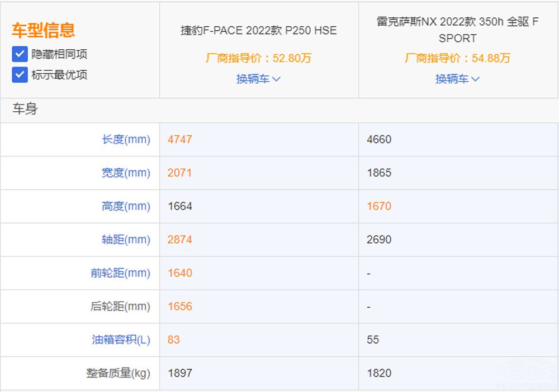Select the highlighted 1670 height value
This screenshot has width=559, height=392.
[379, 207]
